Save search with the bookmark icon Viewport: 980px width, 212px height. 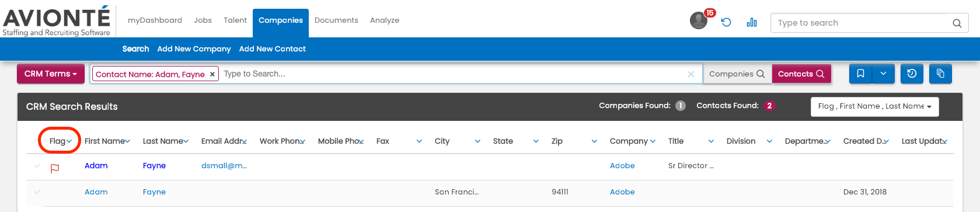click(x=860, y=74)
